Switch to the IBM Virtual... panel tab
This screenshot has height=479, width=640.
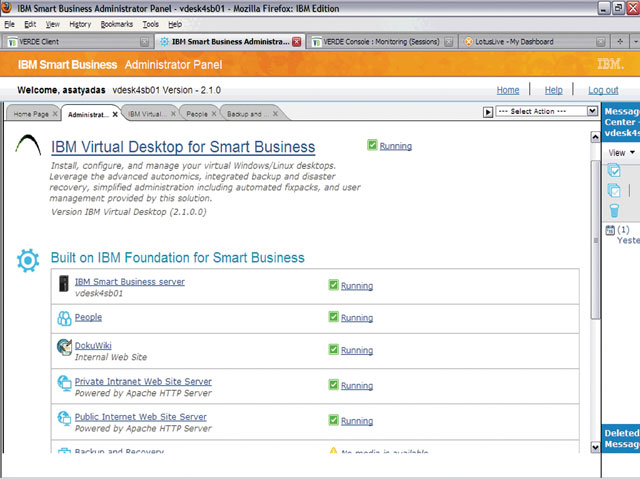[x=145, y=114]
